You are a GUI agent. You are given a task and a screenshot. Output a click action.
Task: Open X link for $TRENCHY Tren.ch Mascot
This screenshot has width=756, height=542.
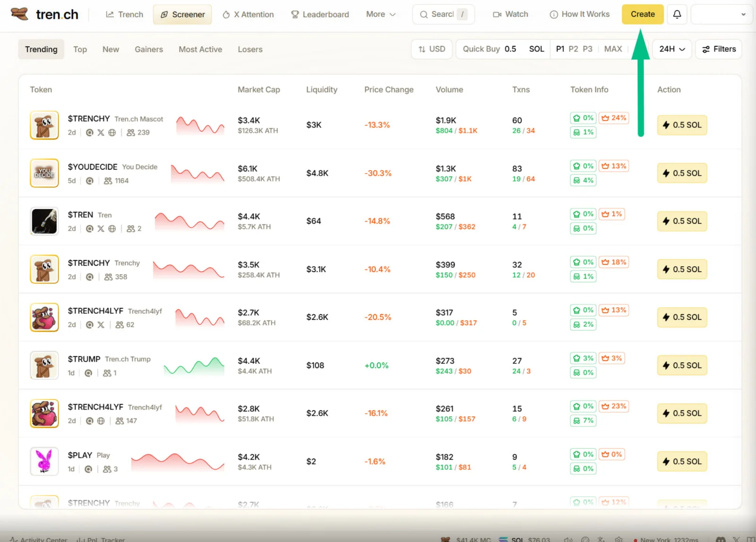click(101, 133)
